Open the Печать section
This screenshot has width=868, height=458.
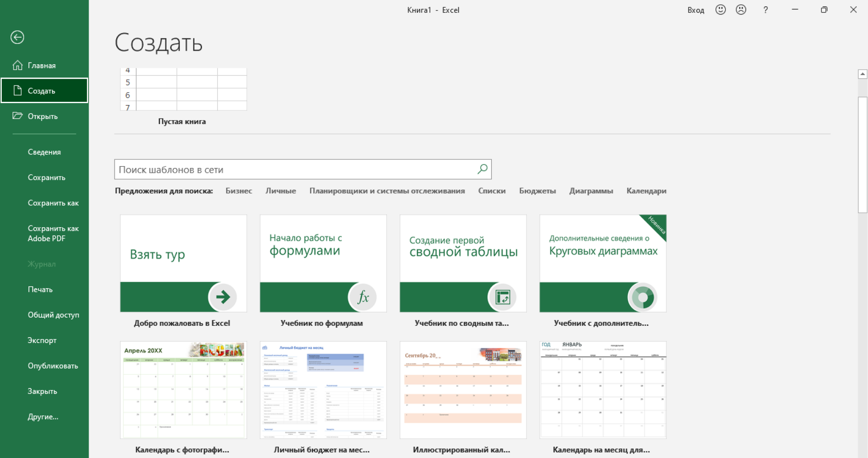click(40, 289)
